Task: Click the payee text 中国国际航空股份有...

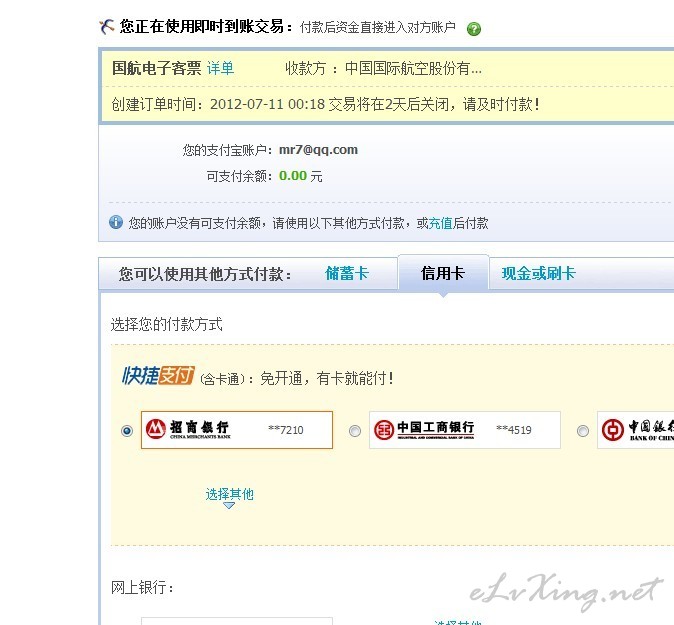Action: (x=413, y=68)
